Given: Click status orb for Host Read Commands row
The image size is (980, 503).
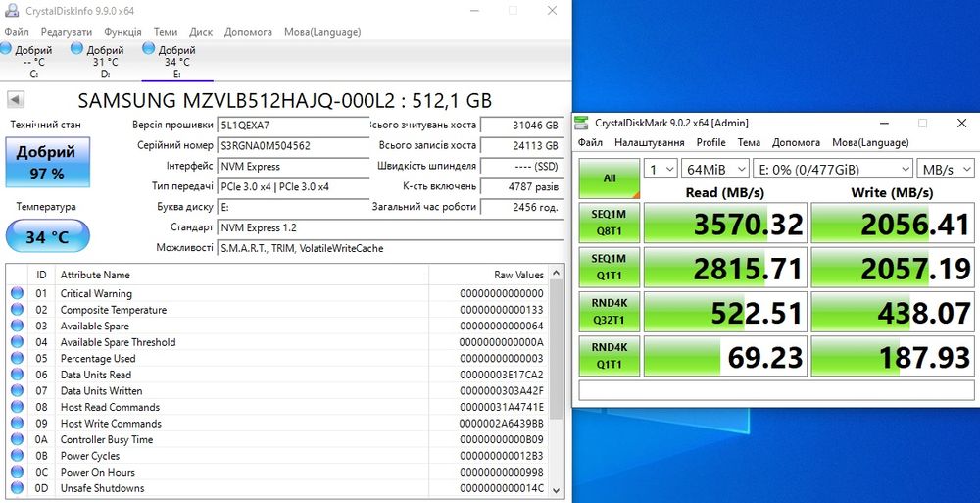Looking at the screenshot, I should 17,407.
